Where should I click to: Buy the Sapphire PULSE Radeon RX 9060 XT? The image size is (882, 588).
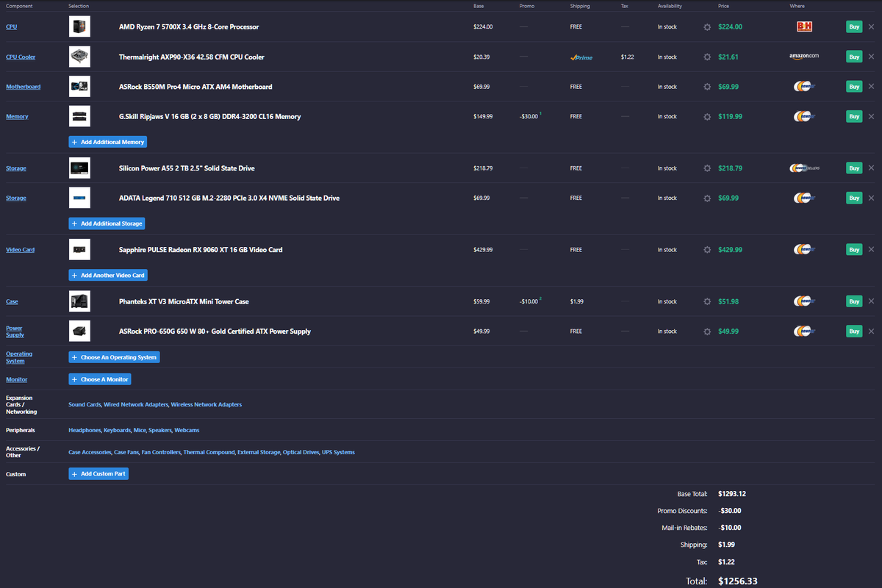click(x=854, y=250)
